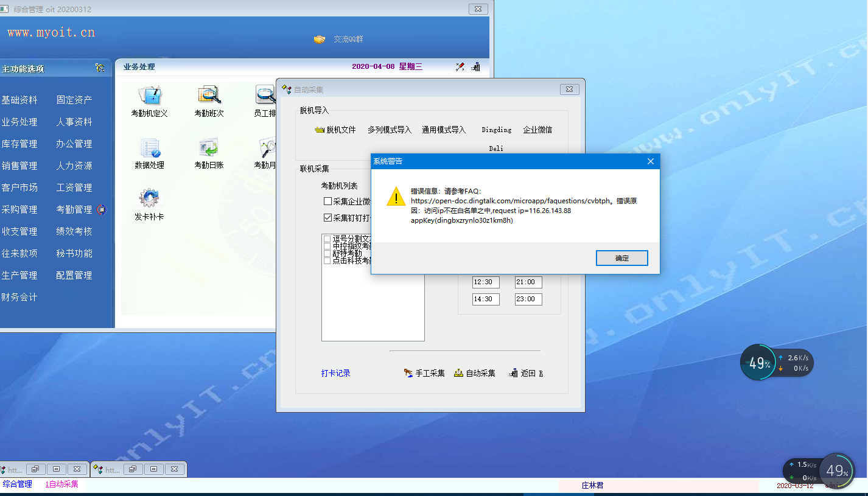Click the 手工采集 button
The width and height of the screenshot is (868, 496).
click(425, 373)
